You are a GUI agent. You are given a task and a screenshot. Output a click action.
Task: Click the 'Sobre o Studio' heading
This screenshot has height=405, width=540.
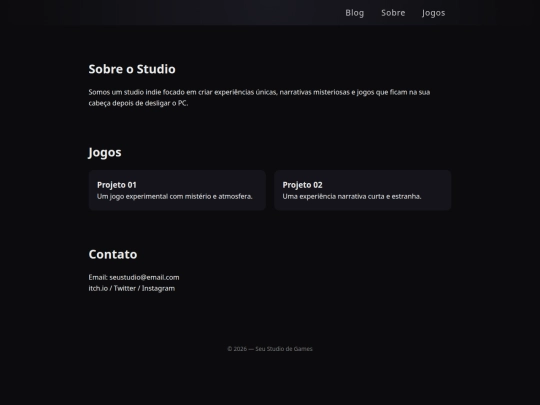132,69
